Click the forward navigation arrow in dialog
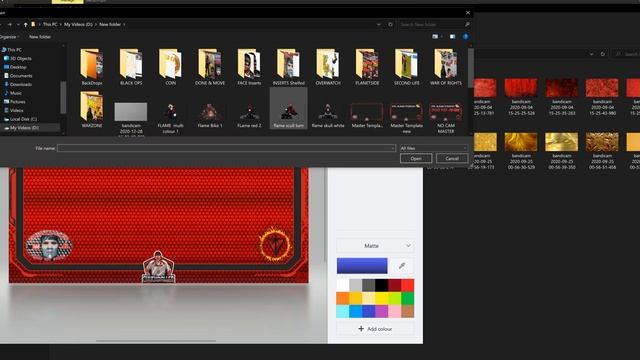The width and height of the screenshot is (640, 360). click(x=9, y=24)
